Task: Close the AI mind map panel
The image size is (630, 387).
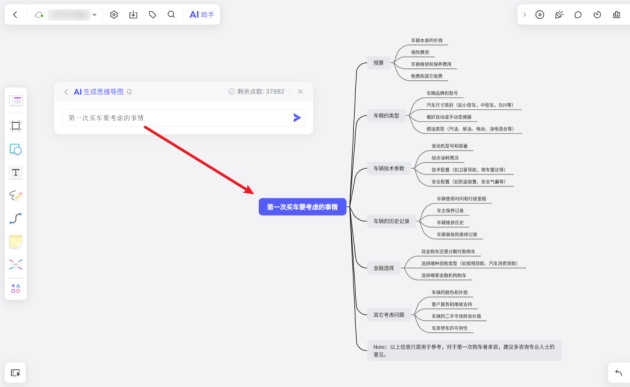Action: (x=300, y=92)
